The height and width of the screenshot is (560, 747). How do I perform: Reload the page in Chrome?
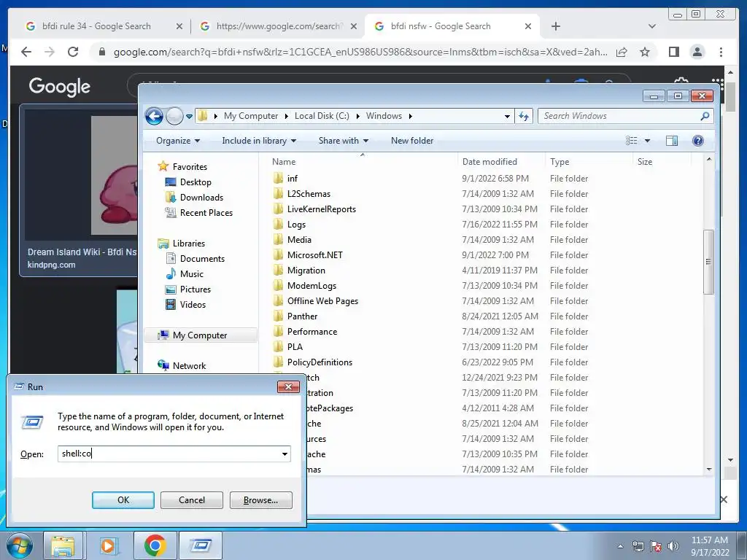pyautogui.click(x=73, y=52)
